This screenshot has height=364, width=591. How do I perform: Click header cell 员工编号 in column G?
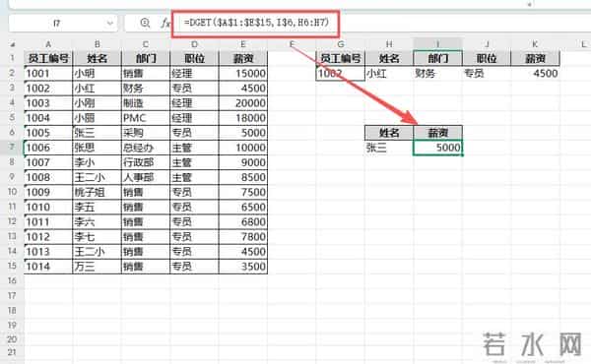click(341, 58)
